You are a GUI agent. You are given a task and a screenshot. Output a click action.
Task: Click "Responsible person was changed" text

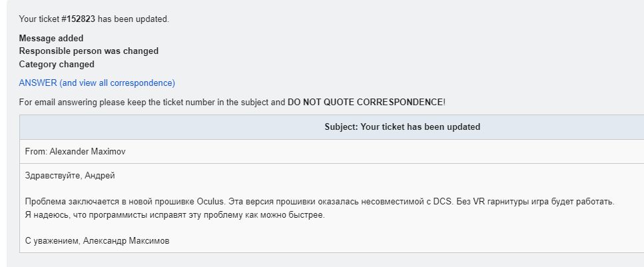tap(89, 51)
